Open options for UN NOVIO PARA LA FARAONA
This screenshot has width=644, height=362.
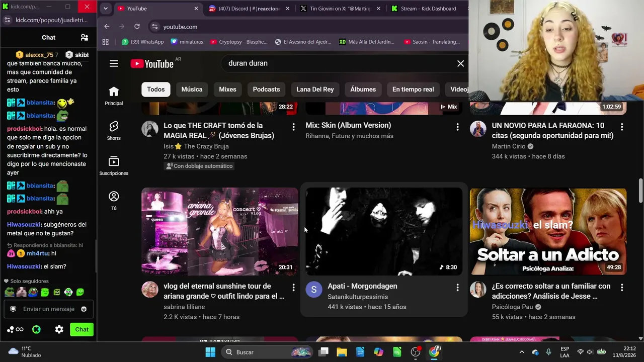point(622,127)
